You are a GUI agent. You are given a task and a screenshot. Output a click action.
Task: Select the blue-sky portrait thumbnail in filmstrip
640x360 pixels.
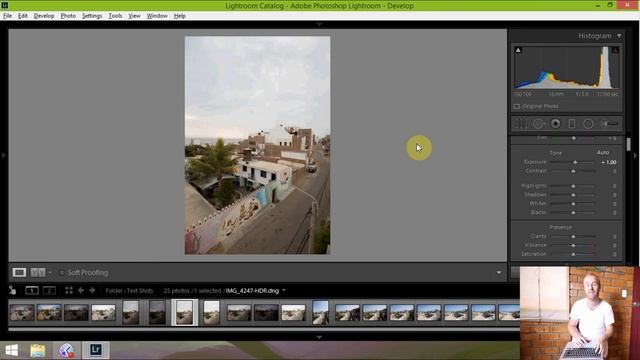320,313
